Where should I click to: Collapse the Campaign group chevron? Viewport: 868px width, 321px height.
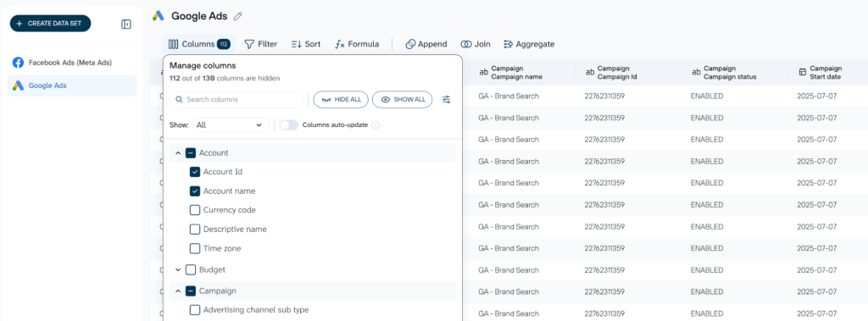tap(178, 291)
